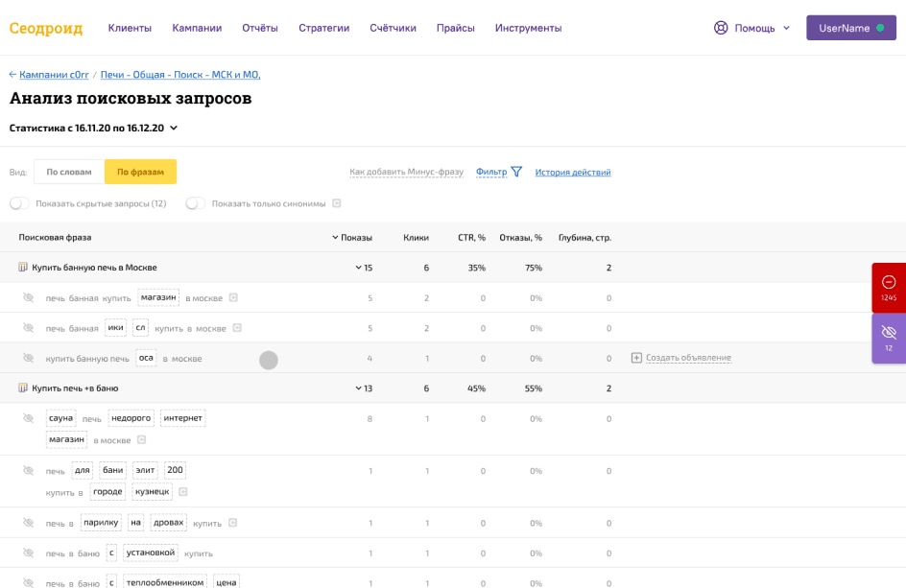Image resolution: width=906 pixels, height=588 pixels.
Task: Click the Фильтр funnel icon
Action: coord(516,172)
